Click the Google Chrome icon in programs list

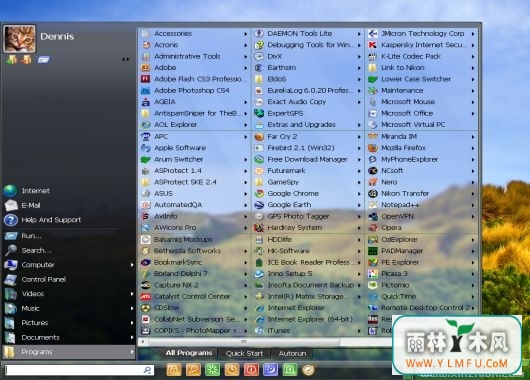pos(259,193)
